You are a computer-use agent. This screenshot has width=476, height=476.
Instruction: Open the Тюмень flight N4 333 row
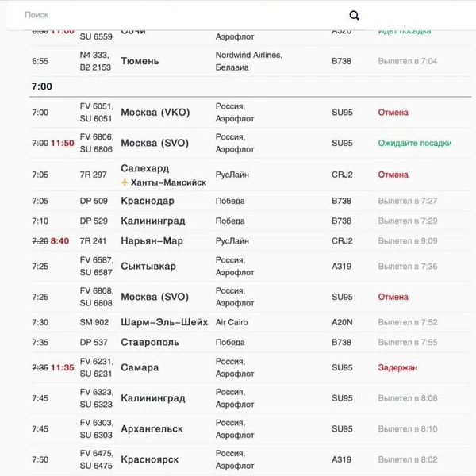pyautogui.click(x=250, y=61)
